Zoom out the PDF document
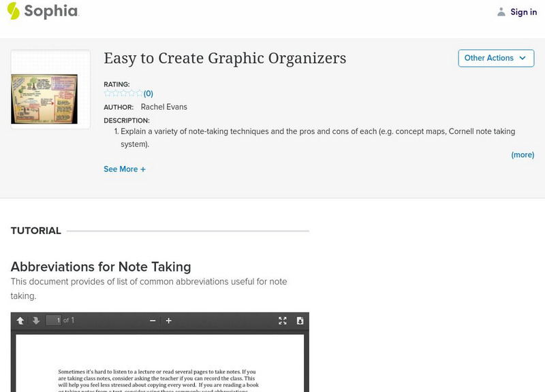 point(153,321)
